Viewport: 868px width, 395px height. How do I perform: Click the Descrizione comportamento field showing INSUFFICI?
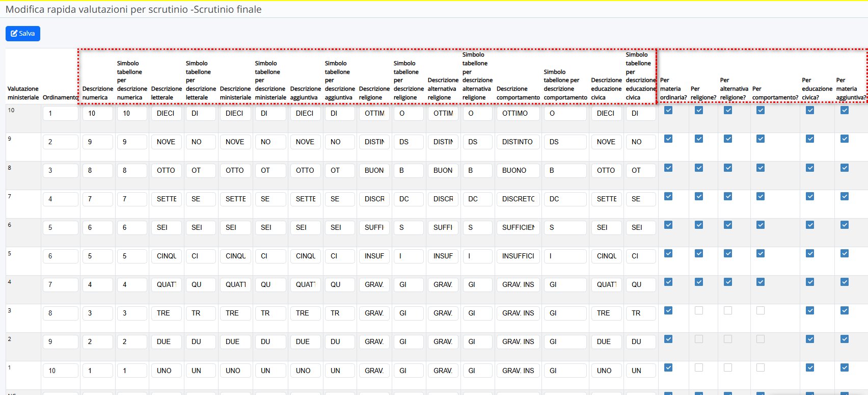(x=518, y=256)
